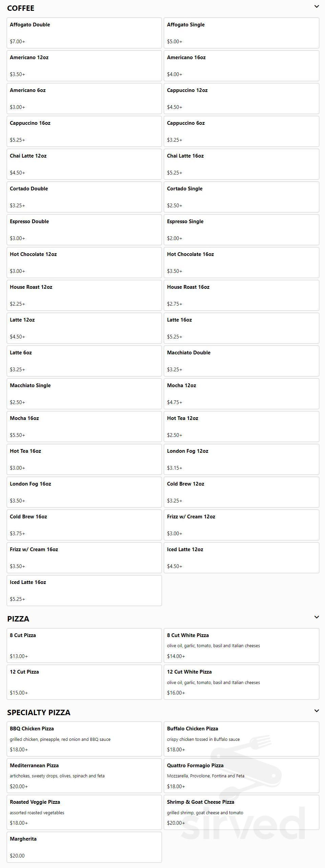
Task: Pick Hot Chocolate 12oz item
Action: [x=84, y=262]
